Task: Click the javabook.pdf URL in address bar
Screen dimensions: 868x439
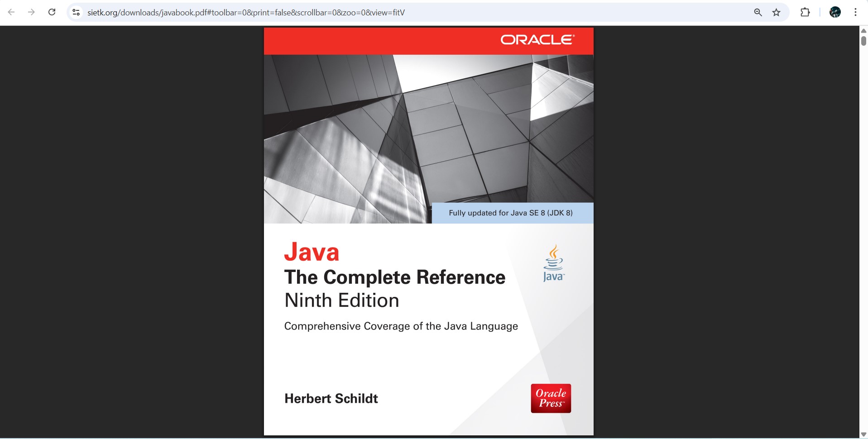Action: (246, 12)
